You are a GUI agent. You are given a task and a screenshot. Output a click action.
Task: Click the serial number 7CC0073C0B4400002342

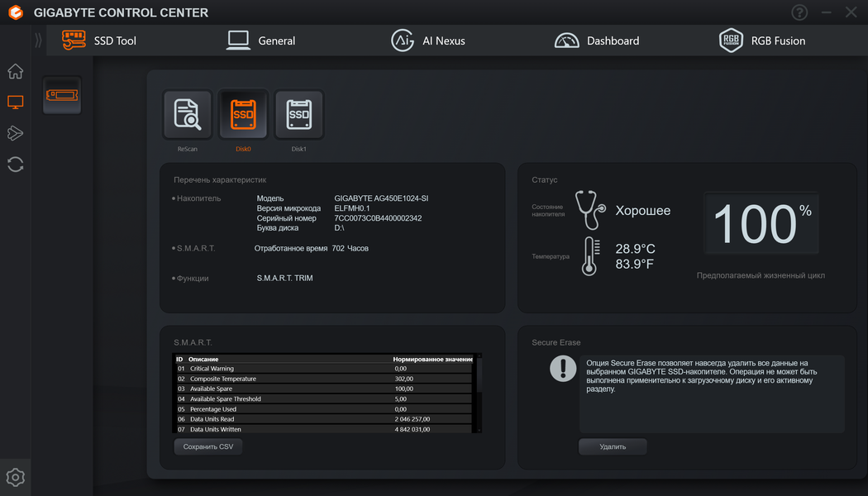(x=378, y=218)
